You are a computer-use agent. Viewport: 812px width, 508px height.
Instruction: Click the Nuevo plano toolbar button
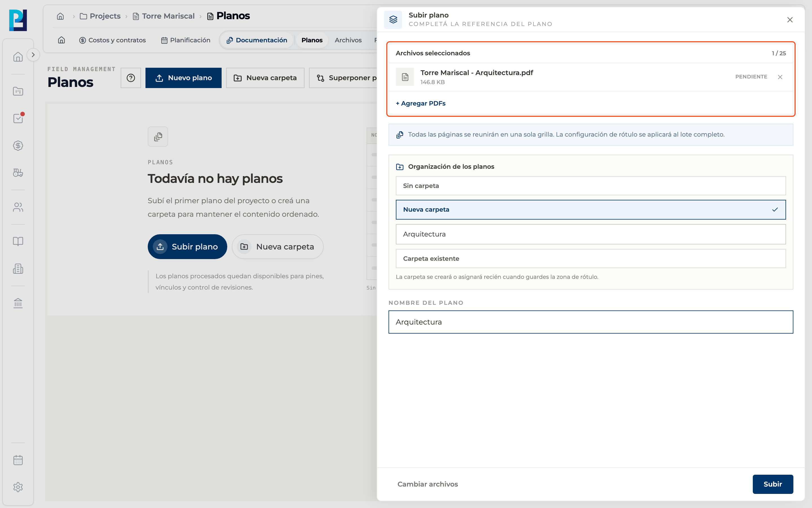pos(183,78)
